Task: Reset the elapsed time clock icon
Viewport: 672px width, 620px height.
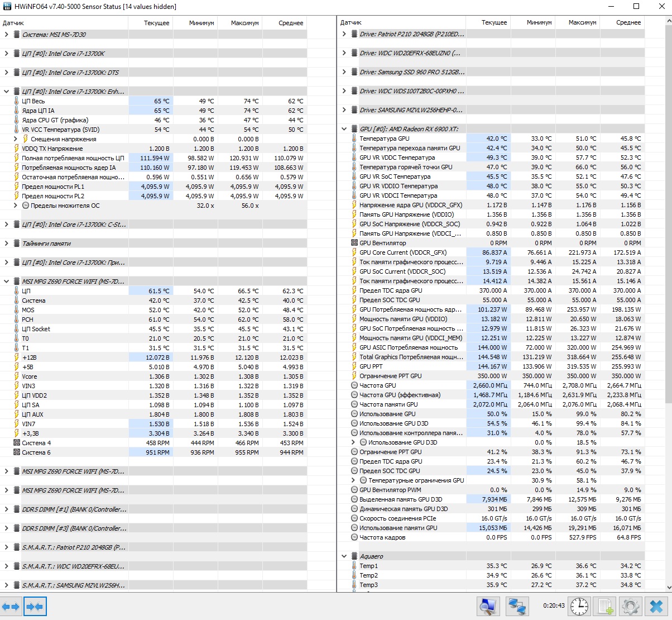Action: point(579,607)
